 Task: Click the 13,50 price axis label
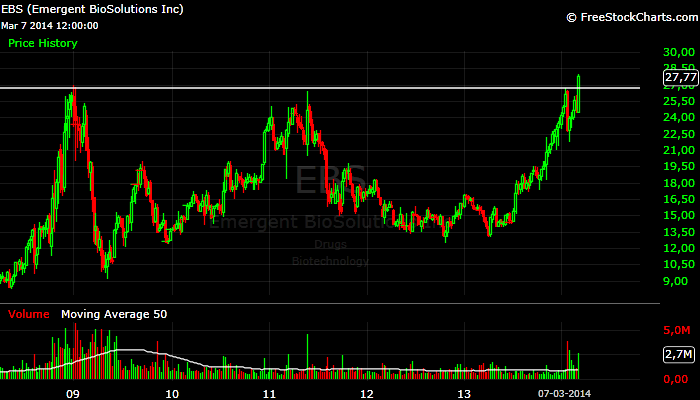[679, 232]
